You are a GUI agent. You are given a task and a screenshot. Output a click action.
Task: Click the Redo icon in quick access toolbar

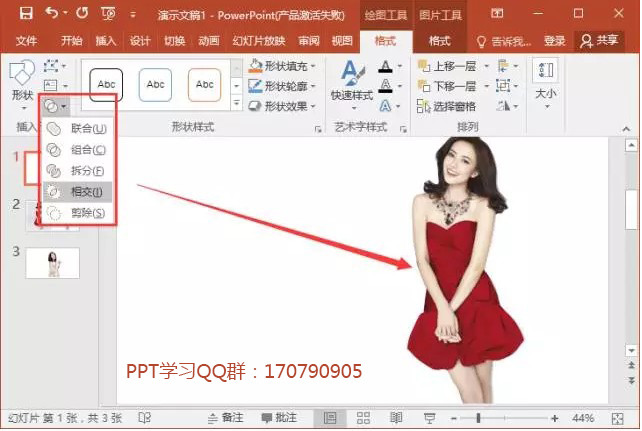pyautogui.click(x=82, y=13)
